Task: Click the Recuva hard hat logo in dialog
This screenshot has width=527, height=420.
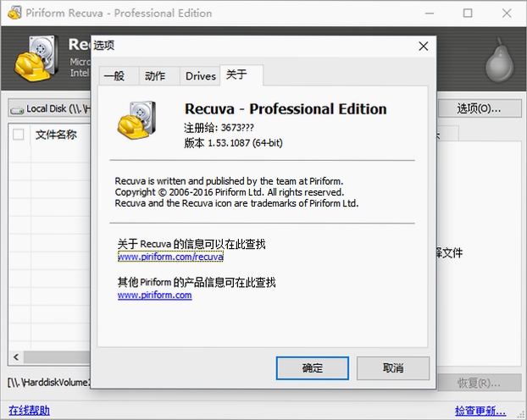Action: tap(136, 120)
